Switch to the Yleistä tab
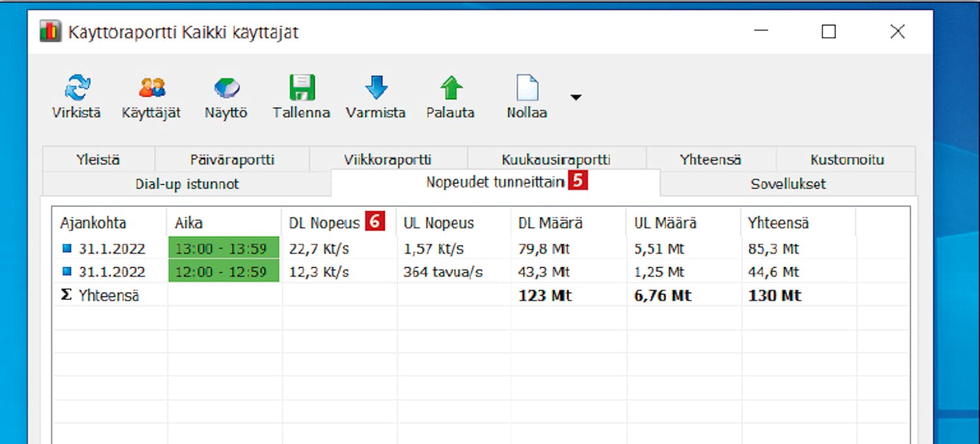Image resolution: width=980 pixels, height=444 pixels. [x=98, y=160]
